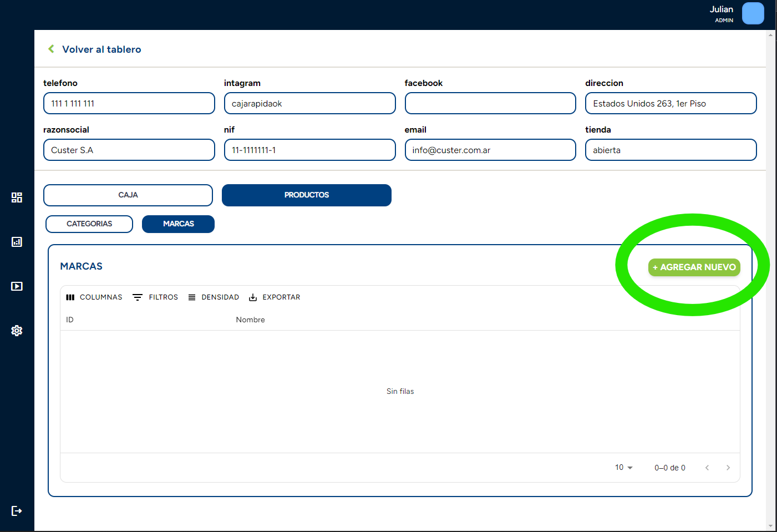
Task: Switch to the Categorias tab
Action: 89,224
